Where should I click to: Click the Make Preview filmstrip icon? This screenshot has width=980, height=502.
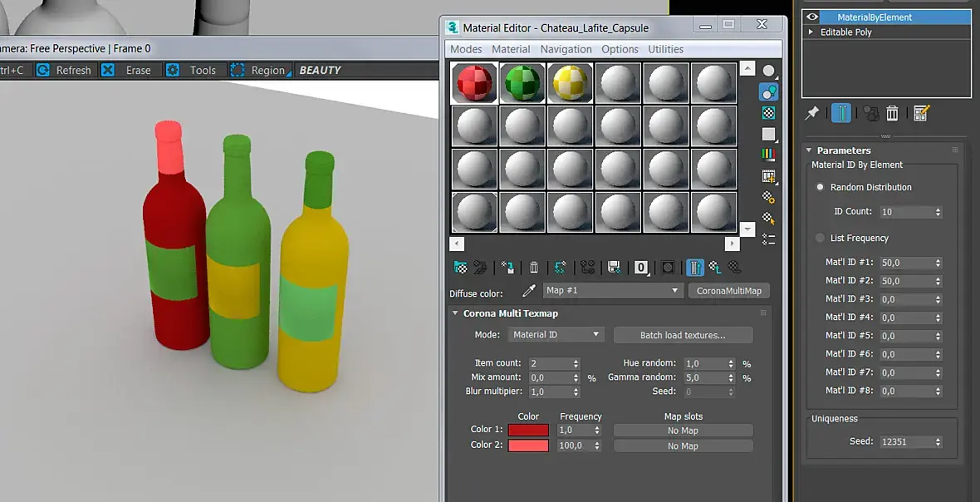pos(769,177)
